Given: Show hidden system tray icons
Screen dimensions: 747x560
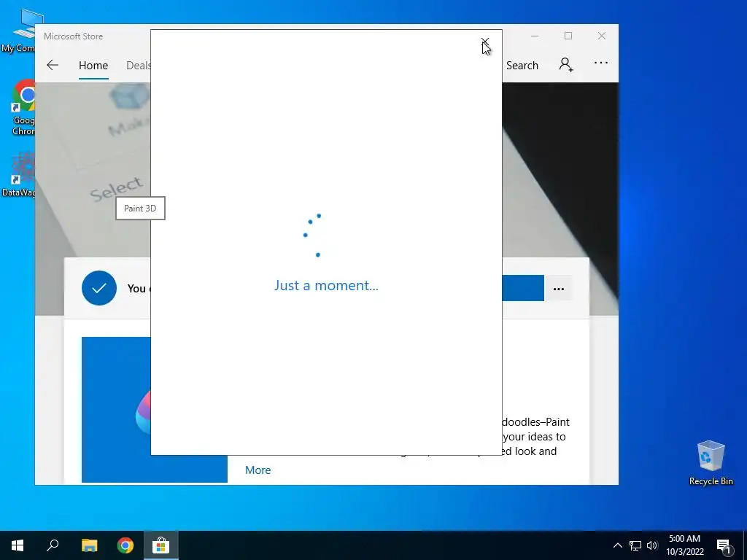Looking at the screenshot, I should click(617, 545).
